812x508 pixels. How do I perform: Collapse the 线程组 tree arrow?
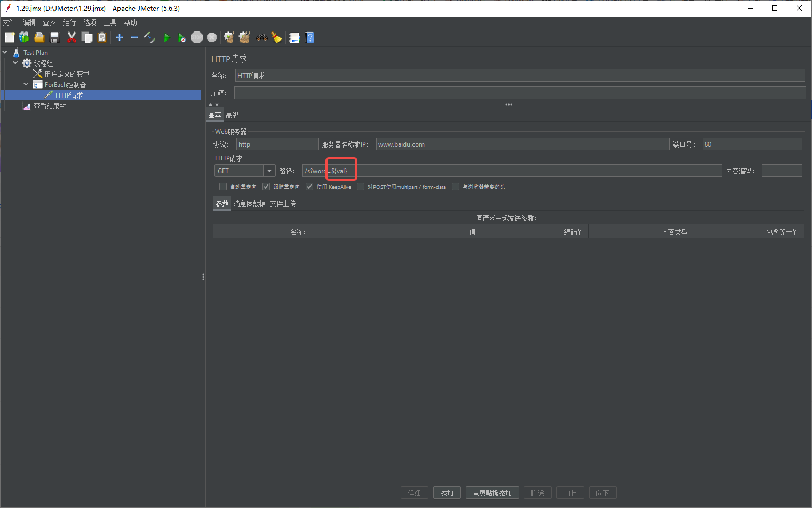tap(15, 63)
